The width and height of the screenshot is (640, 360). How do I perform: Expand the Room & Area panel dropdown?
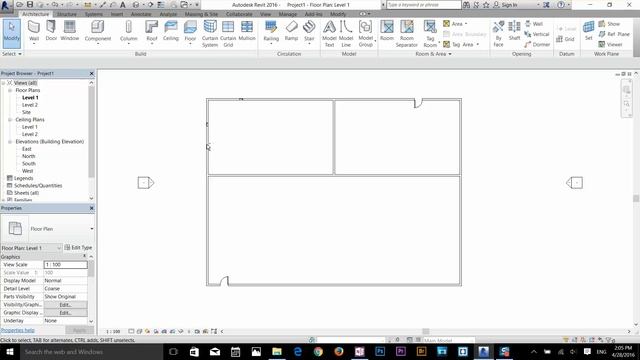point(433,54)
